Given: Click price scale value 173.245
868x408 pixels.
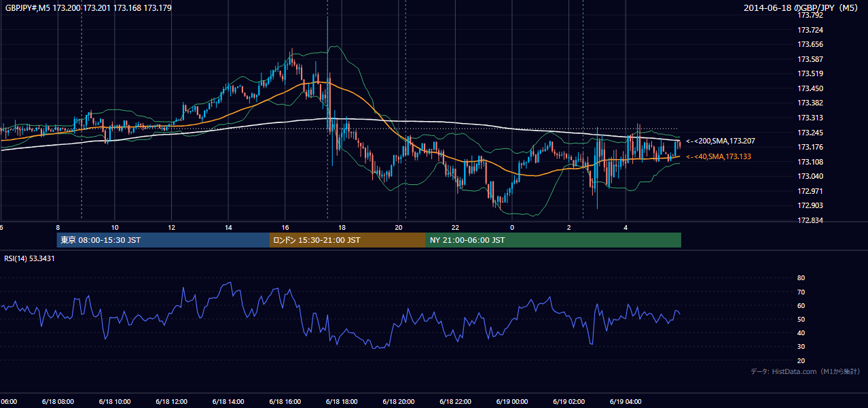Looking at the screenshot, I should click(810, 133).
